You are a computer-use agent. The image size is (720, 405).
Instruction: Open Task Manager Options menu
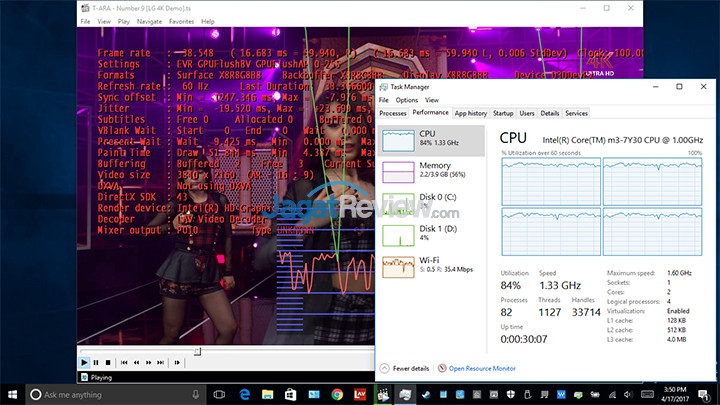pyautogui.click(x=407, y=100)
